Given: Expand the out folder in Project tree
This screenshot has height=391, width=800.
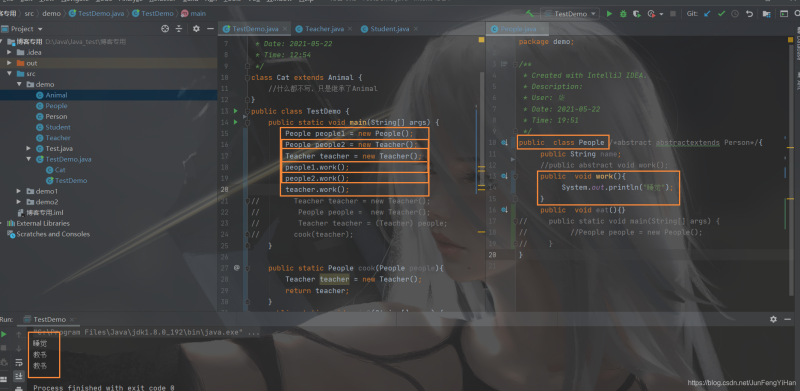Looking at the screenshot, I should pos(9,63).
